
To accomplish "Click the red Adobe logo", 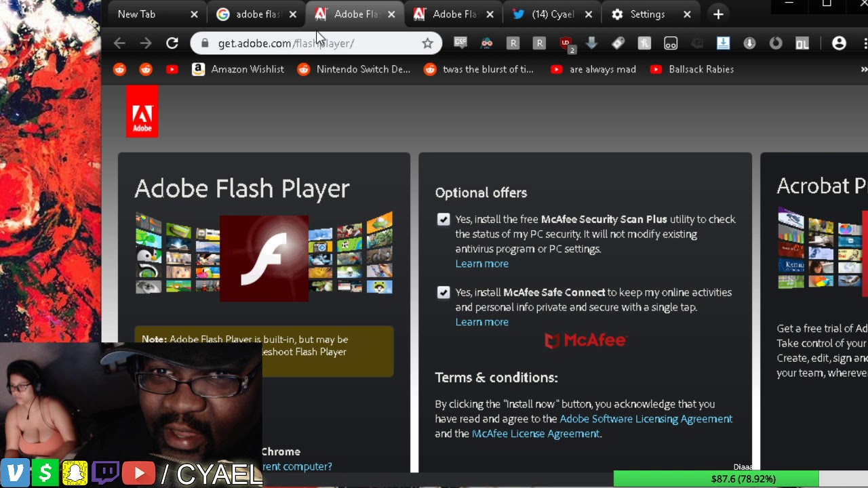I will 142,111.
